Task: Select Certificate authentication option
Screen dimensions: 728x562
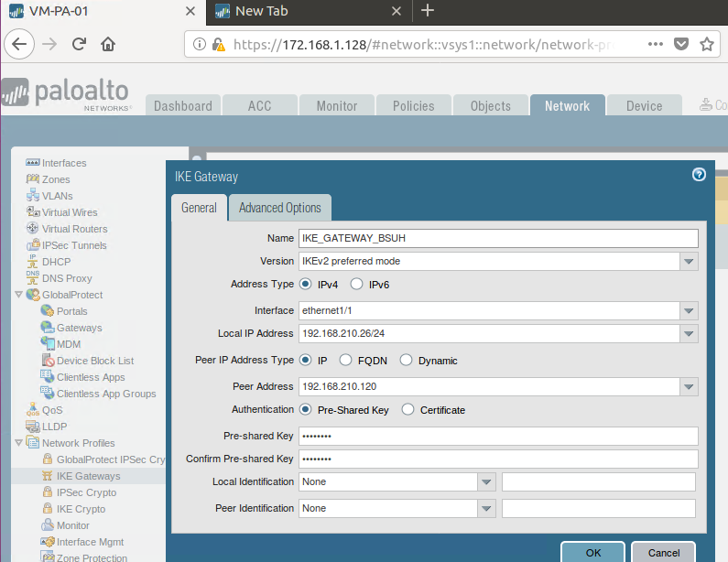Action: pos(408,410)
